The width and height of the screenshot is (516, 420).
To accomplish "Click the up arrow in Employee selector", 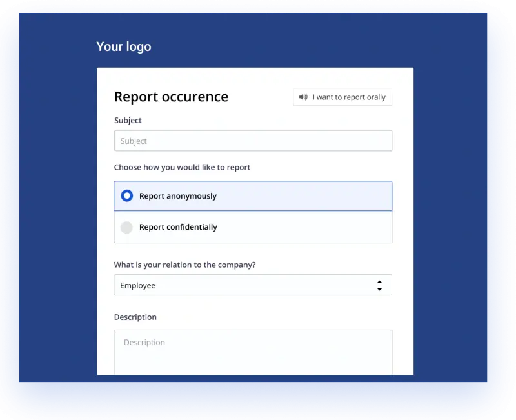I will 379,281.
